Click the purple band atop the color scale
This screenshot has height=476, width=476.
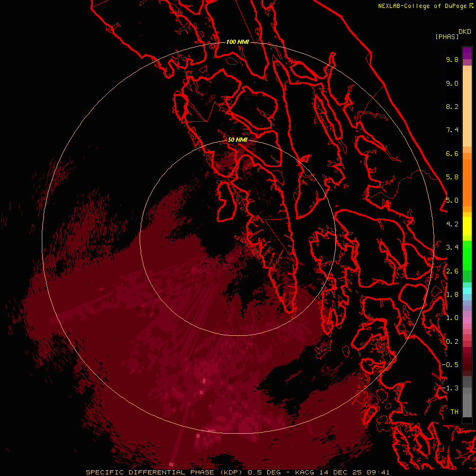(467, 53)
